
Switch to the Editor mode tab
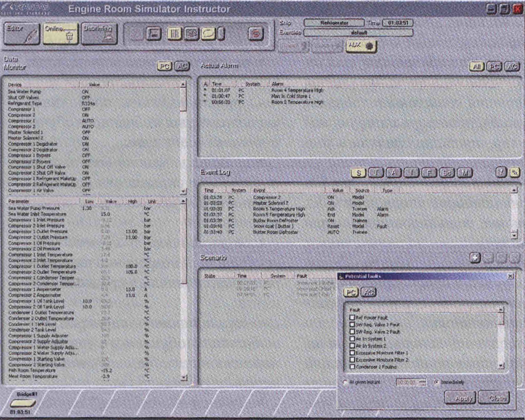(22, 34)
